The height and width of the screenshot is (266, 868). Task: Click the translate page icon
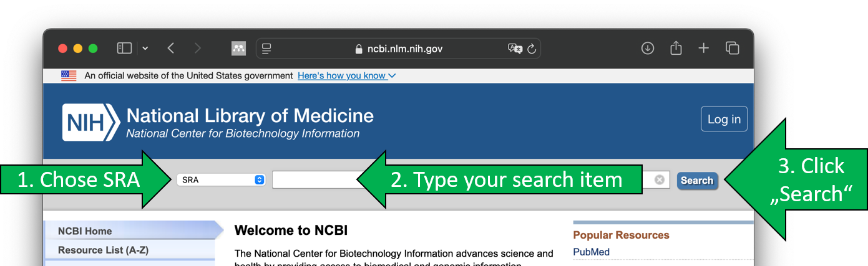(515, 49)
